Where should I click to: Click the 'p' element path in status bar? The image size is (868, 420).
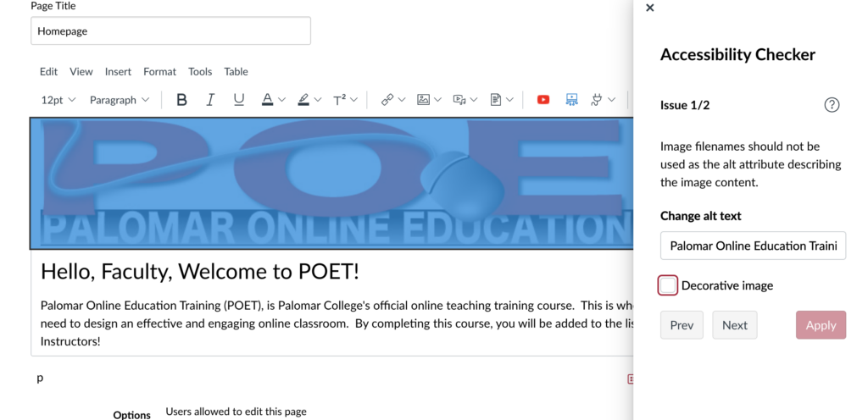(x=40, y=379)
